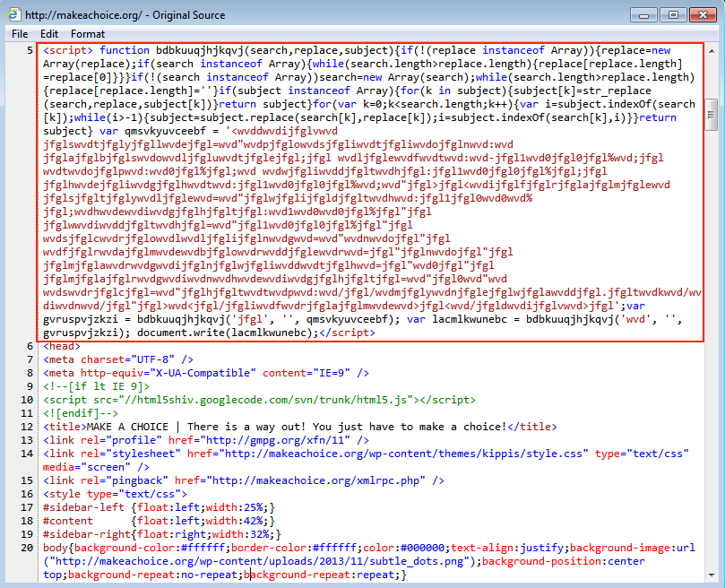The width and height of the screenshot is (725, 588).
Task: Click line number 12 in the gutter
Action: tap(27, 427)
